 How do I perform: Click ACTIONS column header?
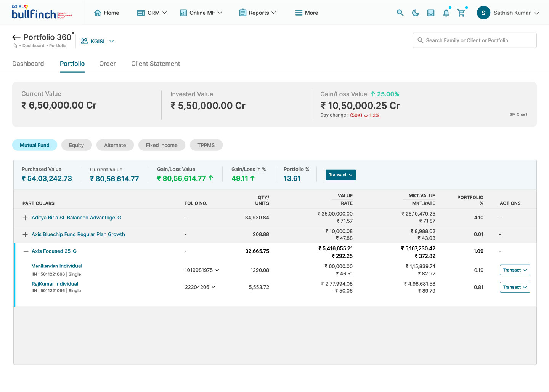click(510, 203)
